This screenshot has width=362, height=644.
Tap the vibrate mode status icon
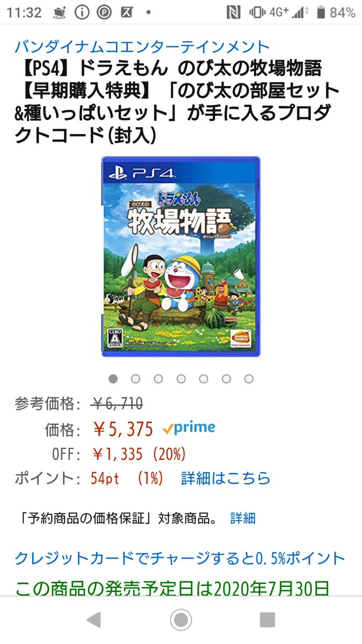coord(257,12)
